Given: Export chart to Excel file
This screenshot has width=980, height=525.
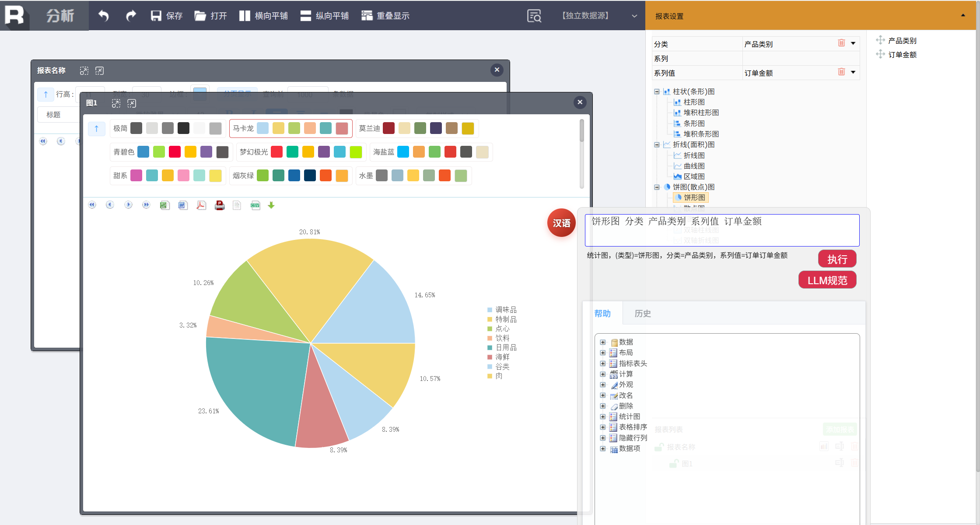Looking at the screenshot, I should (164, 205).
